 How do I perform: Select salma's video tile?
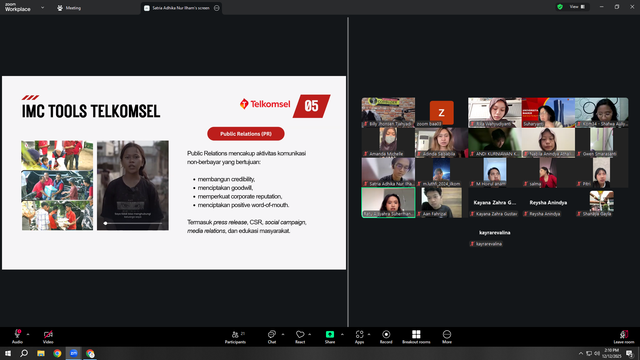pyautogui.click(x=548, y=173)
